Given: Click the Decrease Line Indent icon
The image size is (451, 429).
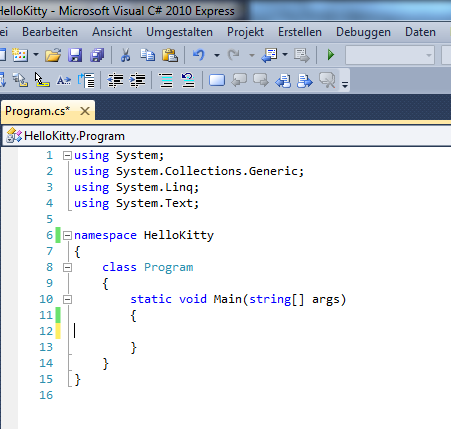Looking at the screenshot, I should click(x=115, y=80).
